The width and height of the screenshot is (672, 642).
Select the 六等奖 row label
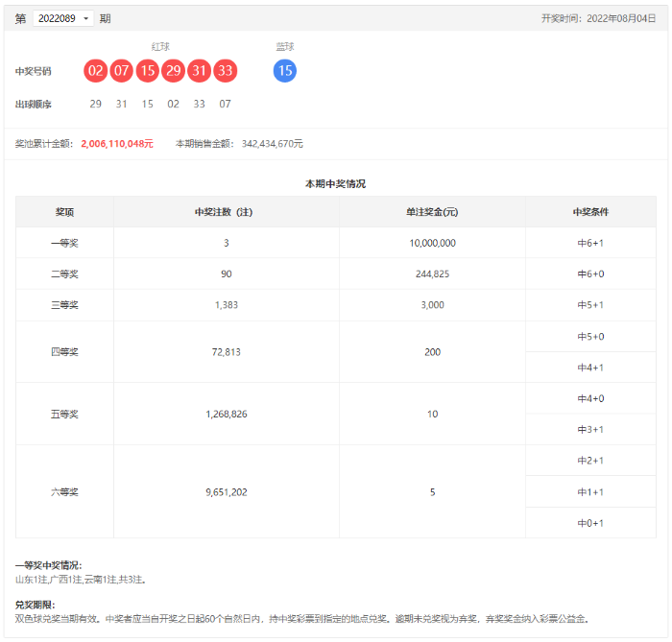[64, 491]
